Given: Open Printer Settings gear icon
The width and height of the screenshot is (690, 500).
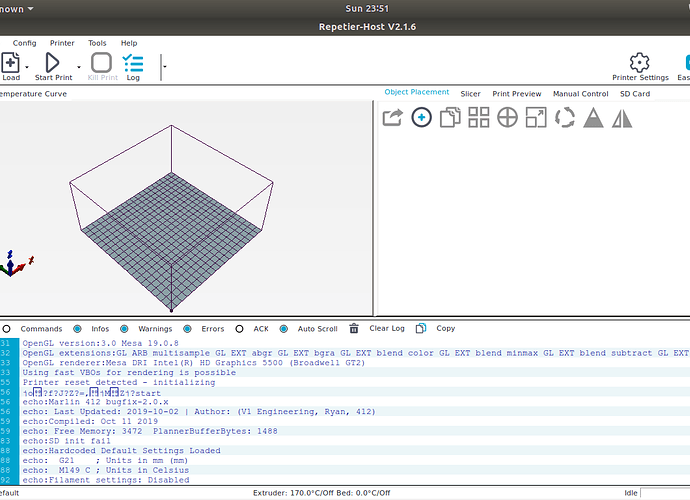Looking at the screenshot, I should coord(639,62).
